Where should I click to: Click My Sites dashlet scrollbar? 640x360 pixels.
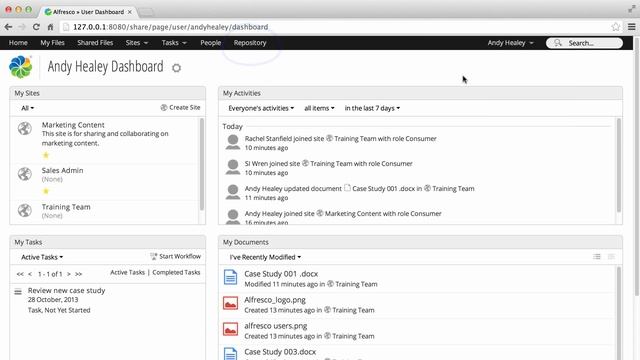[202, 164]
